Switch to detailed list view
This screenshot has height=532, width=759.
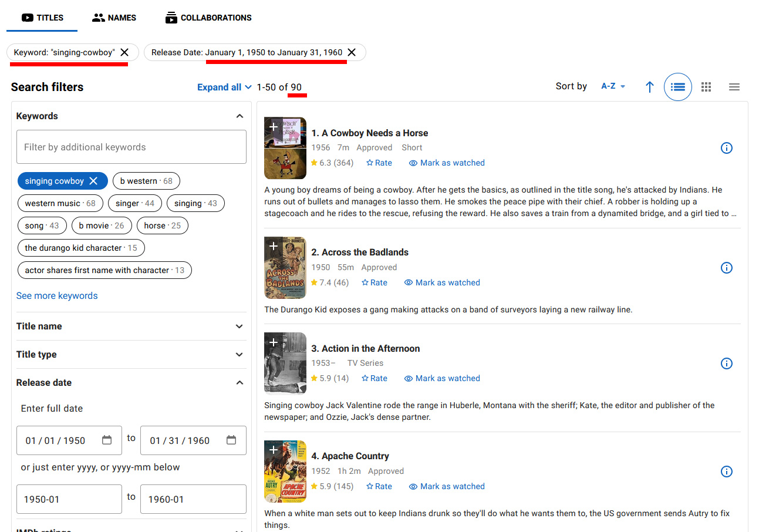(678, 87)
